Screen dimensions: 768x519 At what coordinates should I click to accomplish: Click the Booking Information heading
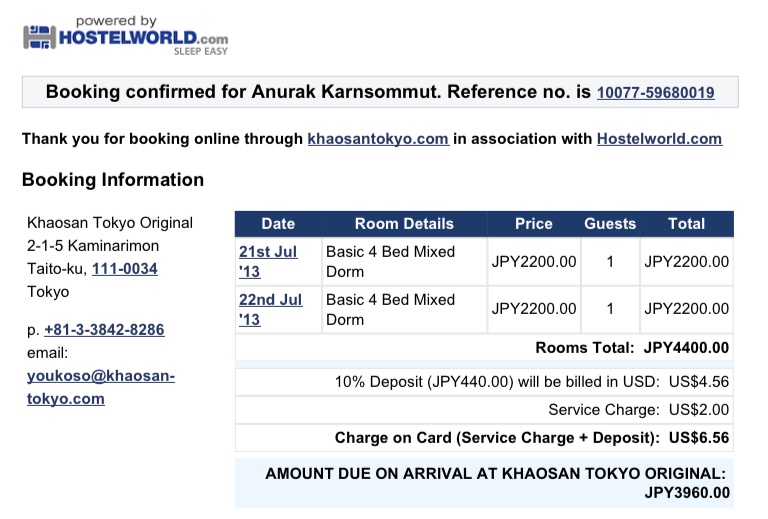[x=113, y=180]
